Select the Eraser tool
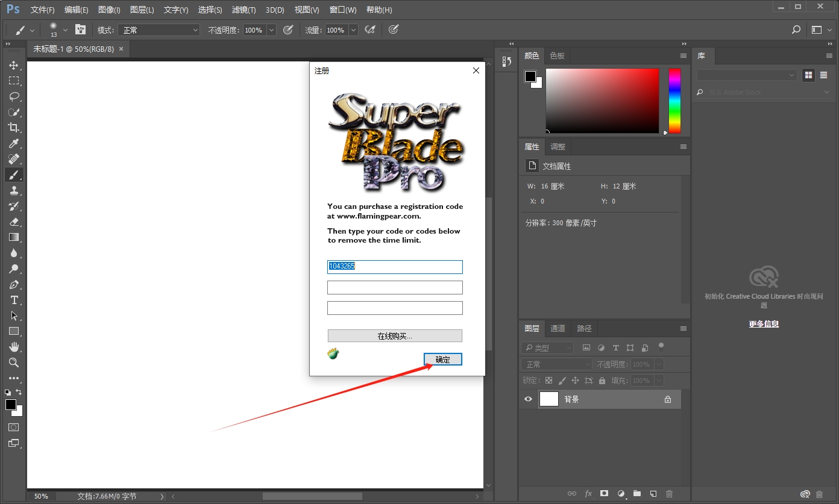This screenshot has height=504, width=839. point(13,222)
